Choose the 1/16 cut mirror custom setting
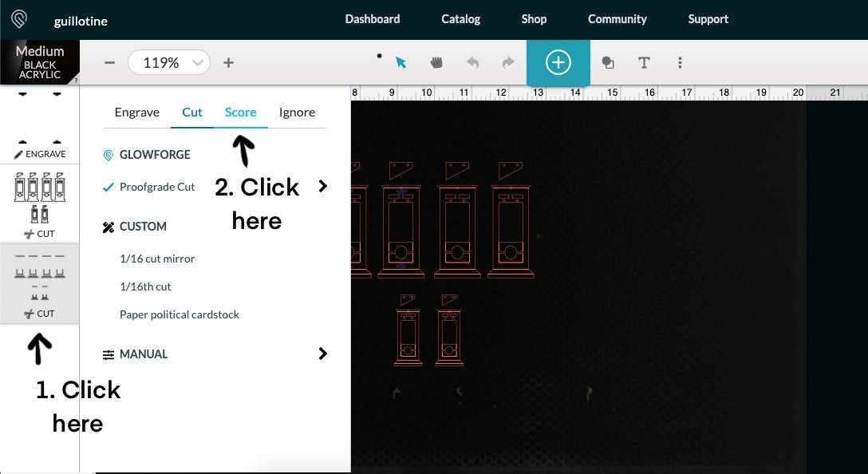The image size is (868, 474). (157, 259)
